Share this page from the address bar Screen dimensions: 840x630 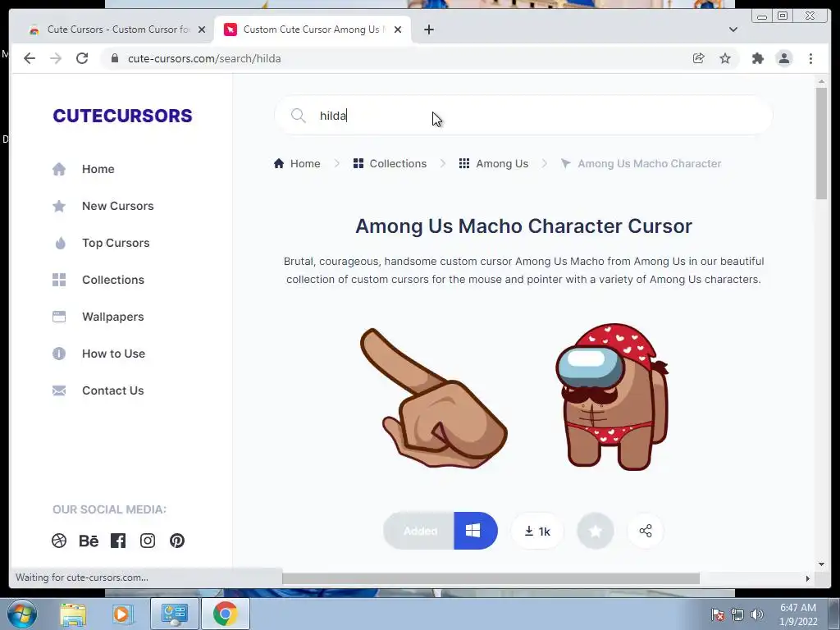(x=699, y=58)
